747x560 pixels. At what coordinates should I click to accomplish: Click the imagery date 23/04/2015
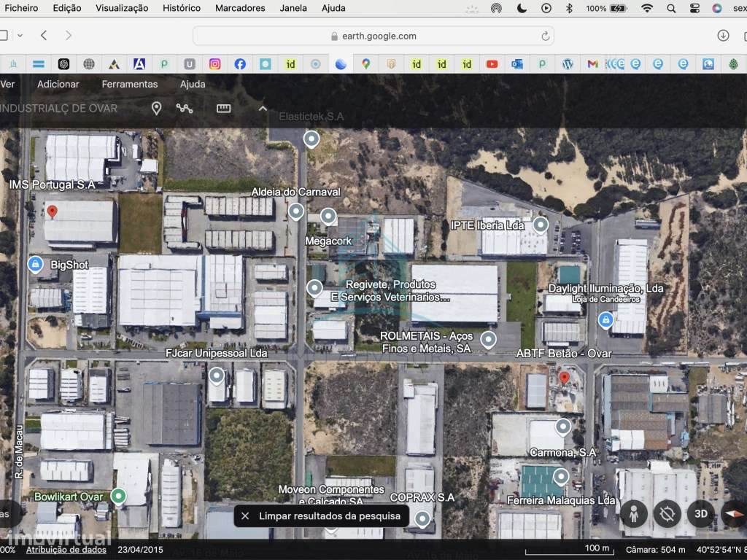pos(141,550)
